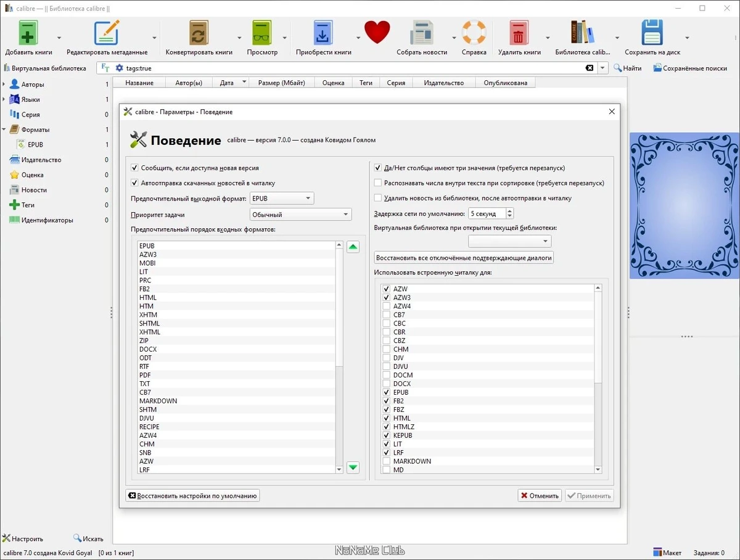Select Издательство (publisher) in tag browser
Image resolution: width=740 pixels, height=560 pixels.
coord(41,160)
